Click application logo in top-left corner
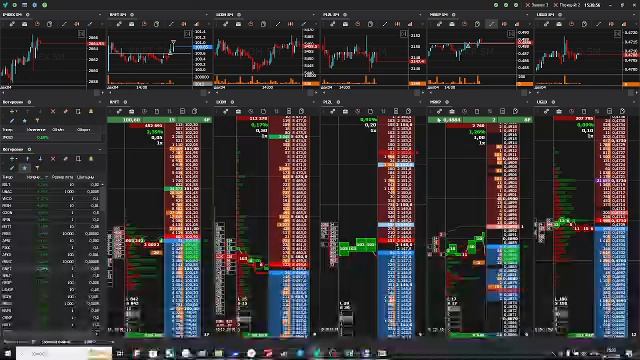The width and height of the screenshot is (640, 360). pyautogui.click(x=5, y=5)
